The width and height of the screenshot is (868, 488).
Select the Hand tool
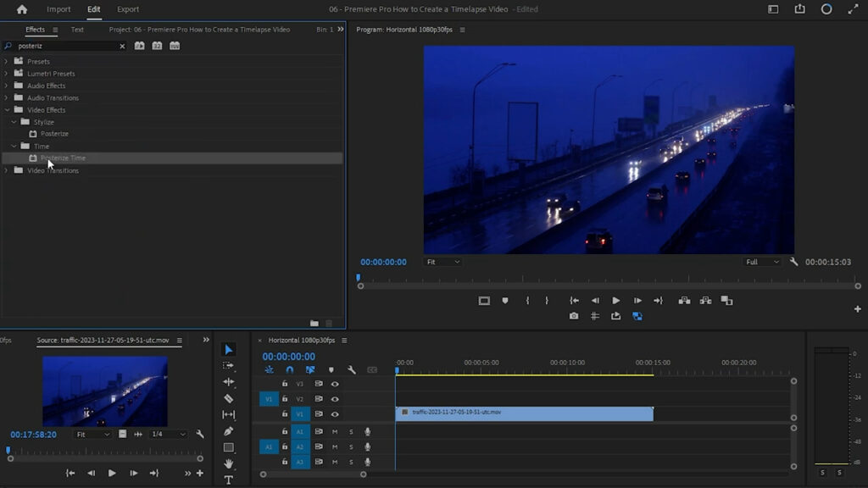point(228,463)
